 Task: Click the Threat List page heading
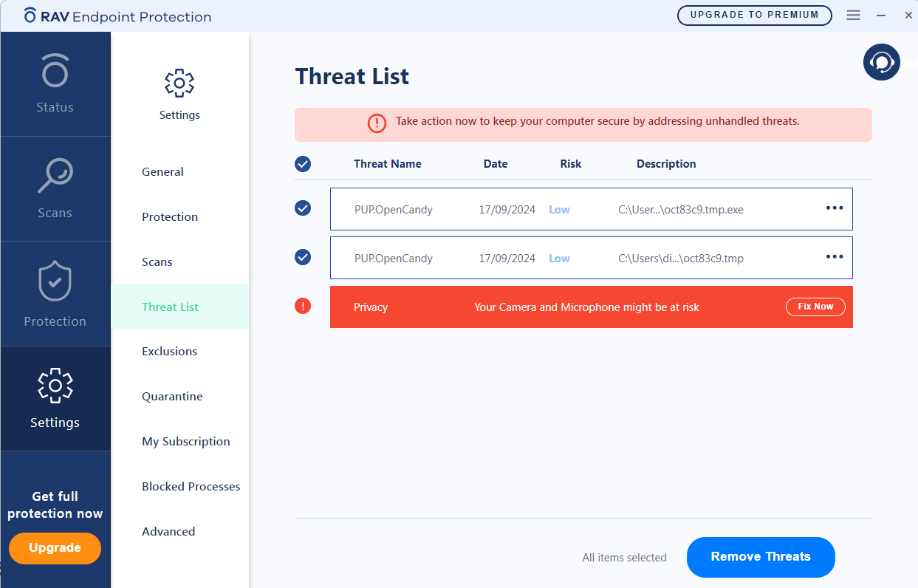(x=352, y=76)
